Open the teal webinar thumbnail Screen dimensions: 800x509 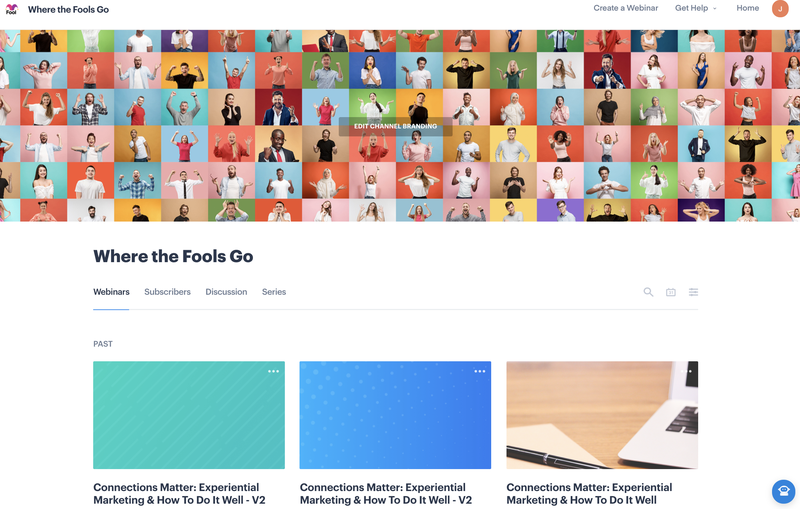[189, 415]
